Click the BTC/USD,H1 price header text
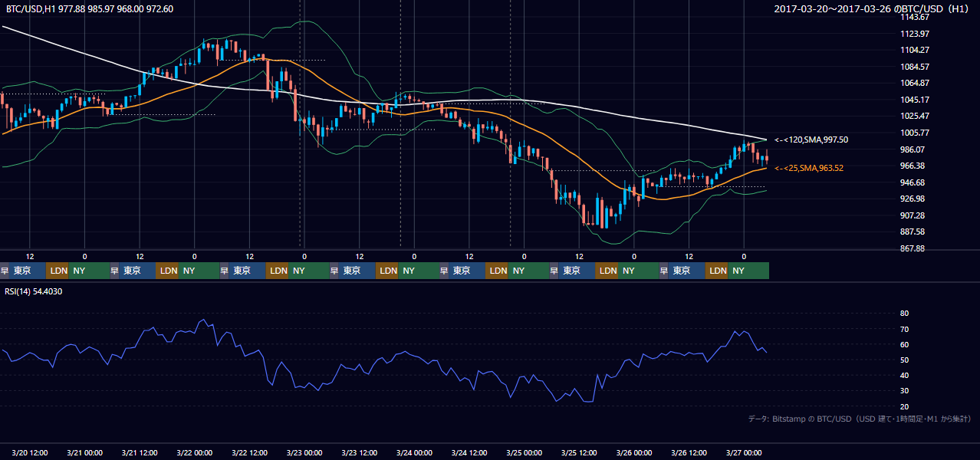980x460 pixels. tap(89, 9)
